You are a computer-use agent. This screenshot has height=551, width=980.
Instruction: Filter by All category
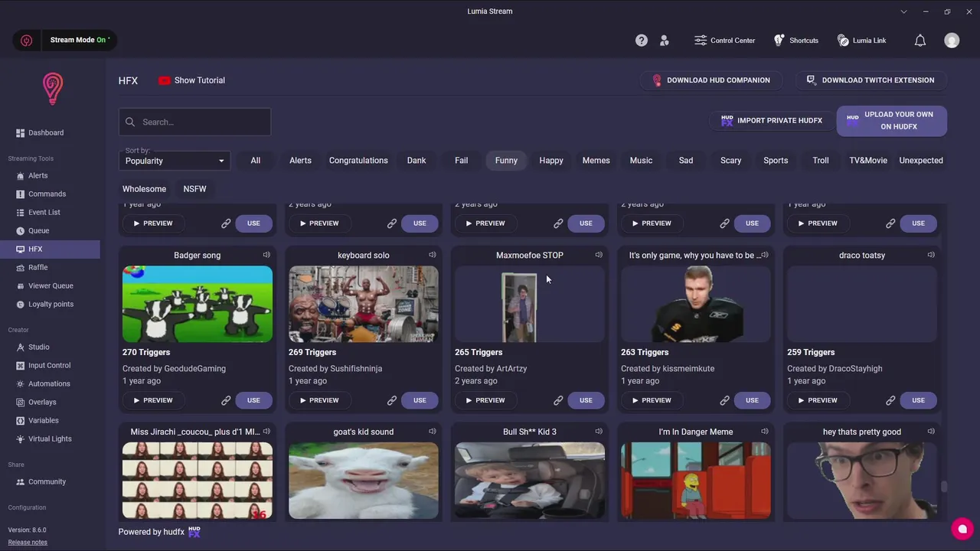pos(256,161)
